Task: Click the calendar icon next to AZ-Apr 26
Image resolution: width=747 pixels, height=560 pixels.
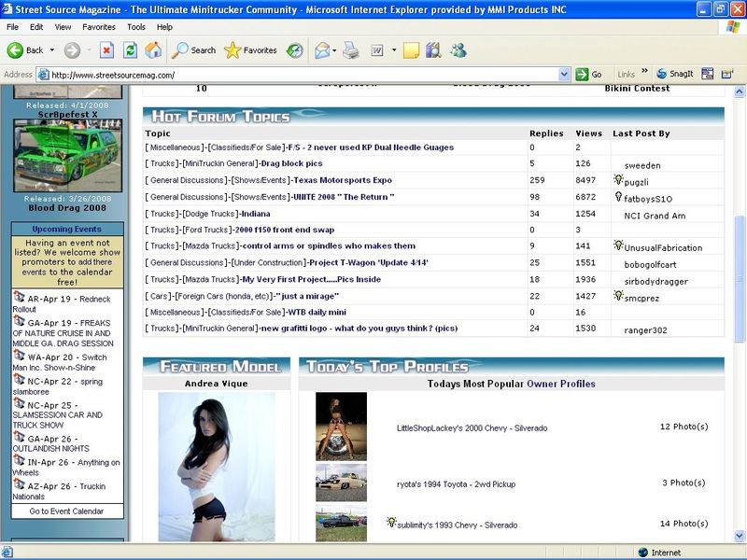Action: coord(19,483)
